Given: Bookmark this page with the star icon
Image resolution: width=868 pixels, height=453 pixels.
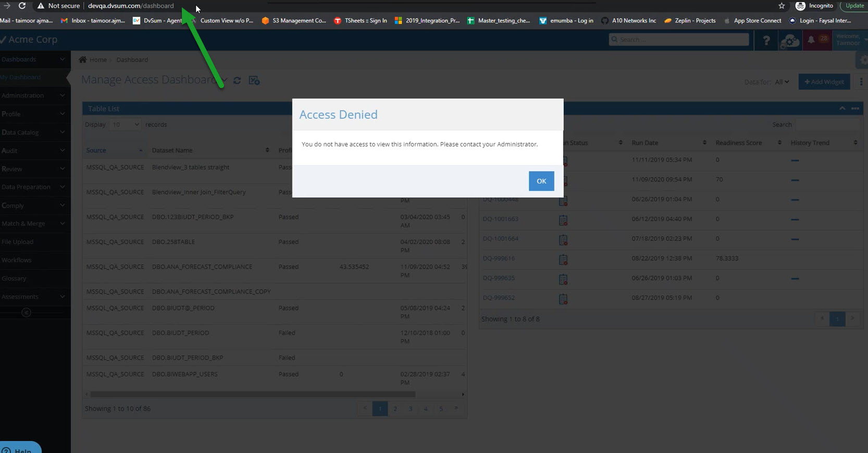Looking at the screenshot, I should coord(782,6).
